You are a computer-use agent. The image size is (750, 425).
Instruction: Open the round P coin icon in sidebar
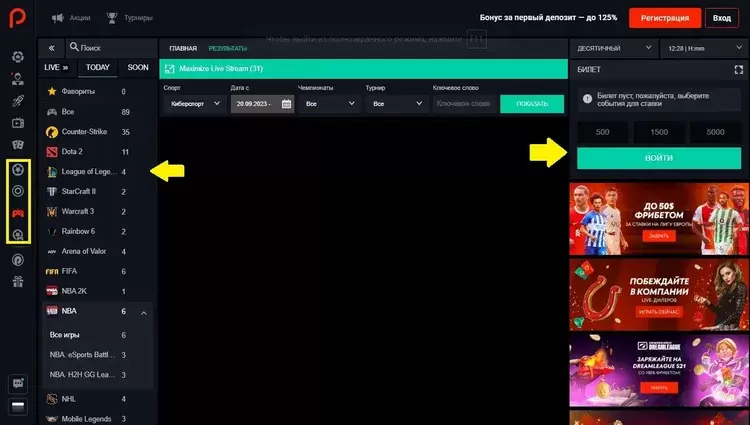18,260
